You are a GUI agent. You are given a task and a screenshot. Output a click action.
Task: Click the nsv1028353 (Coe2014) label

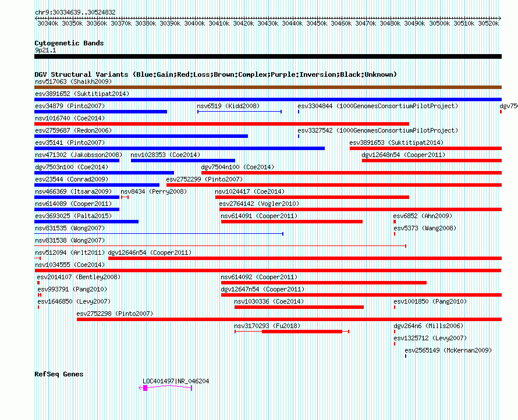165,155
